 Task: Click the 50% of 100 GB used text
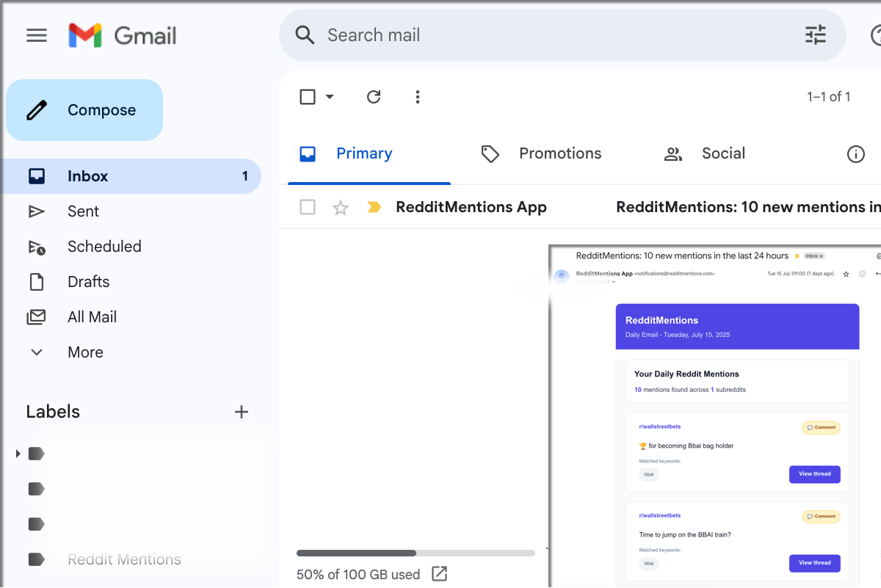tap(358, 574)
